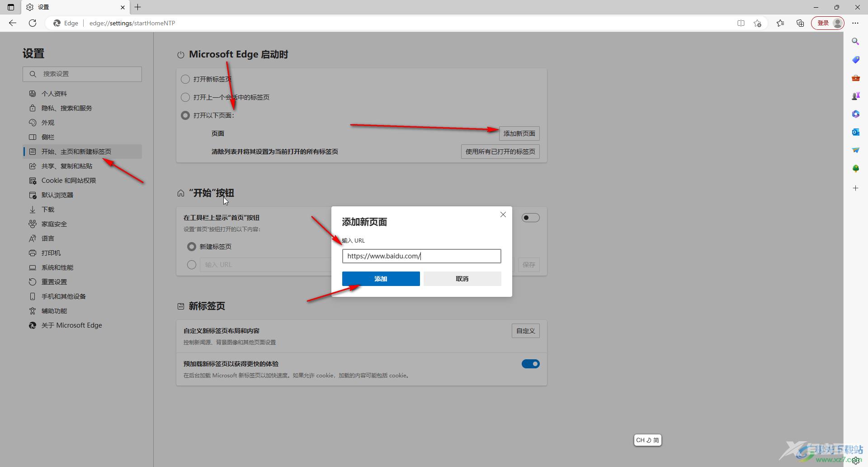Click the dialog URL field with baidu address
The width and height of the screenshot is (868, 467).
(421, 256)
